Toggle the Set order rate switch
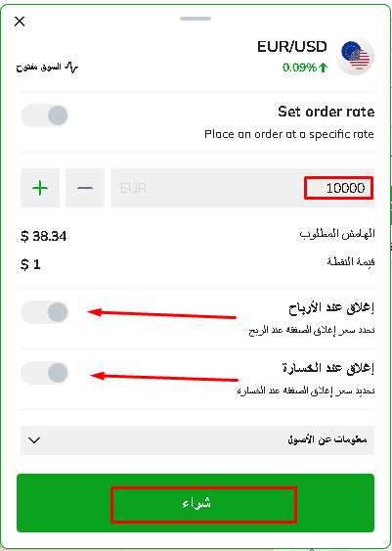Image resolution: width=392 pixels, height=551 pixels. click(45, 115)
